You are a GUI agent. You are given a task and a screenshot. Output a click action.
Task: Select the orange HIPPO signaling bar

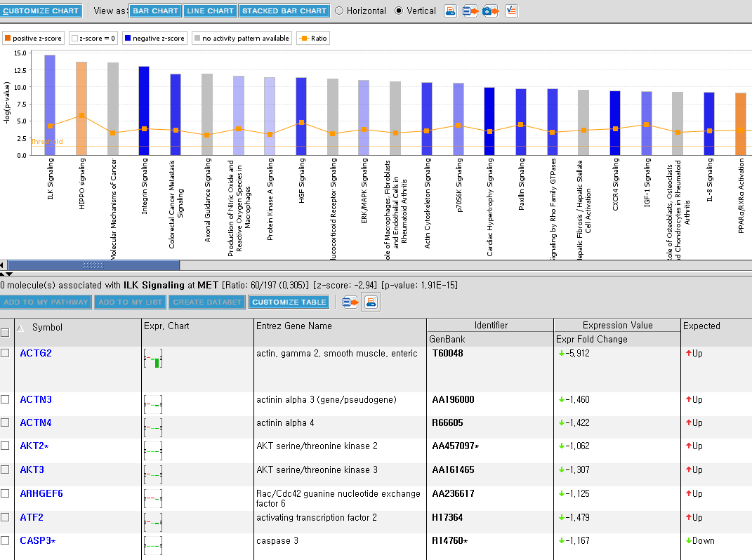[x=81, y=108]
